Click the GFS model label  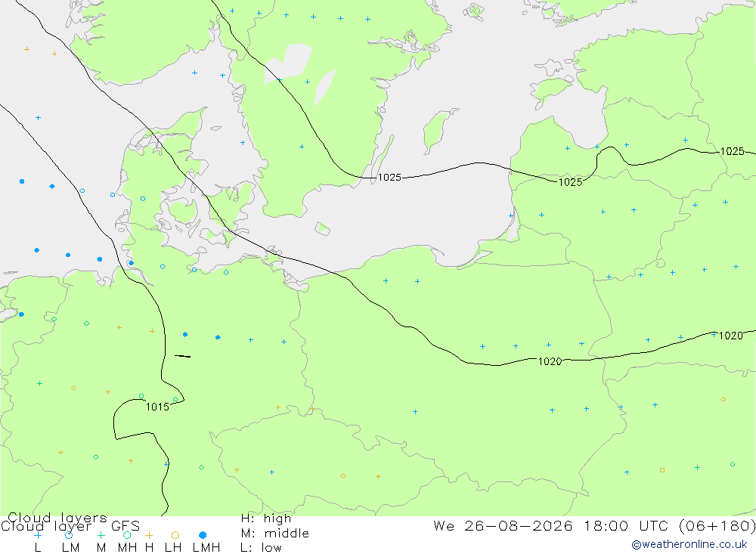(x=125, y=526)
